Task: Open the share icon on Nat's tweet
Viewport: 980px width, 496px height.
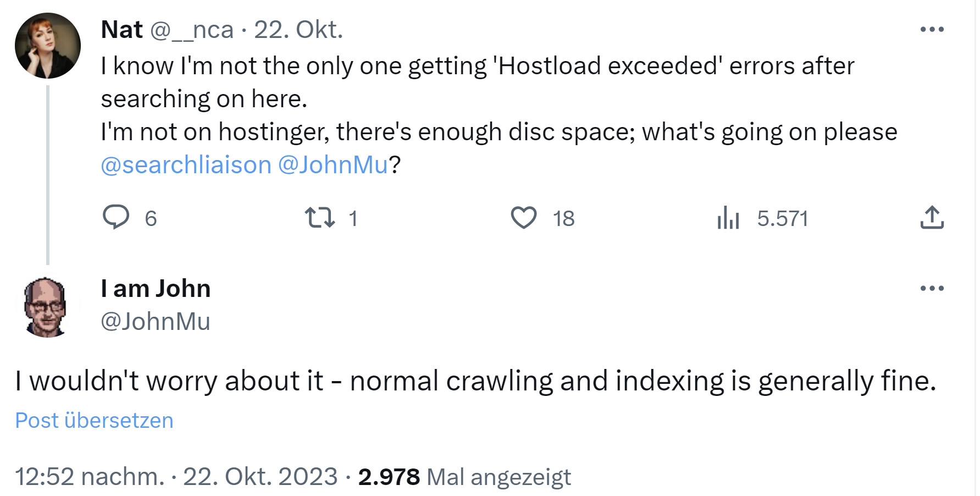Action: pos(933,218)
